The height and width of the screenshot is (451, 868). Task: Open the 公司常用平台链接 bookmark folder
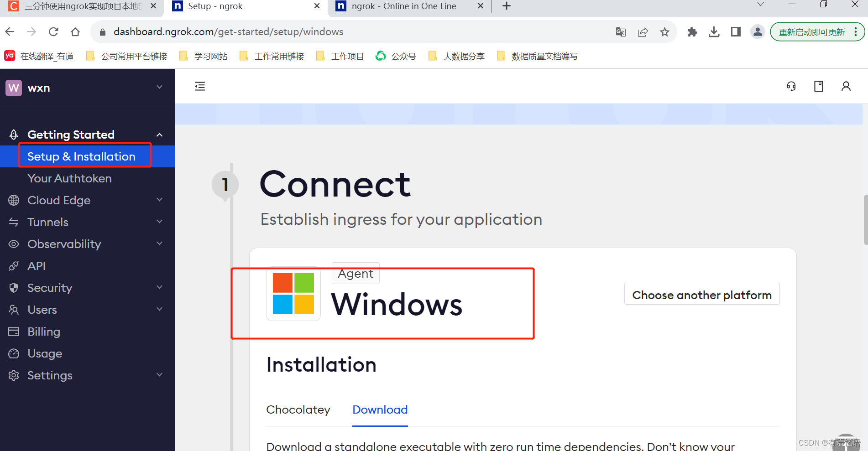(126, 56)
